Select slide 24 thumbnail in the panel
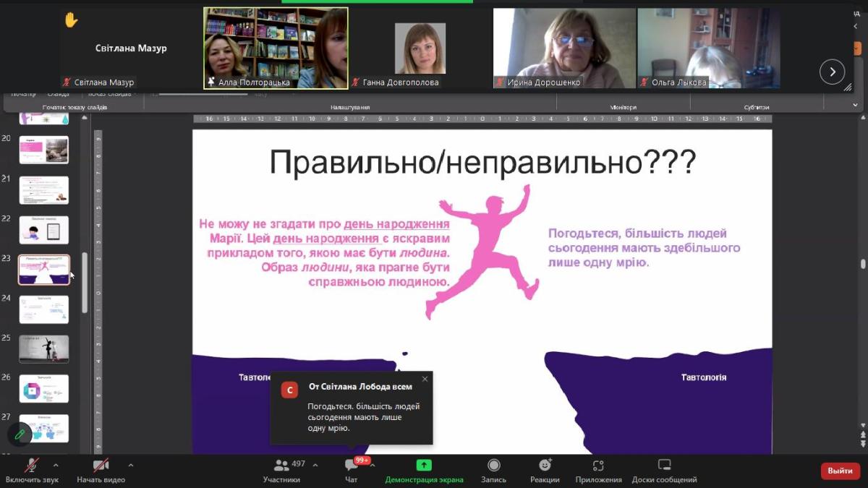868x488 pixels. (44, 309)
